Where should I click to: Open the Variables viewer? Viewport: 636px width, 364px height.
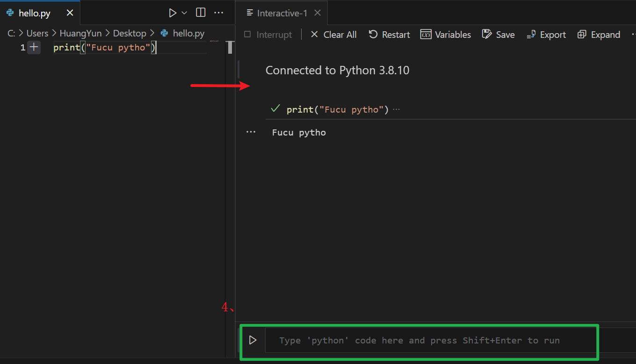click(x=446, y=35)
